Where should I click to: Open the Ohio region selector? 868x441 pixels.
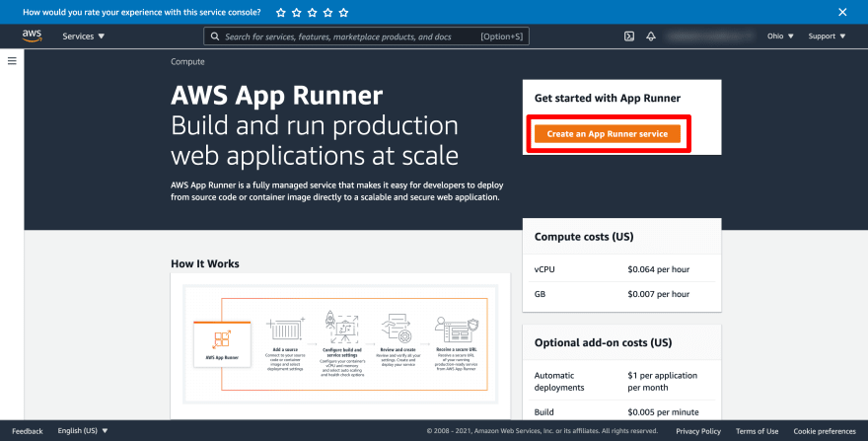(x=780, y=37)
